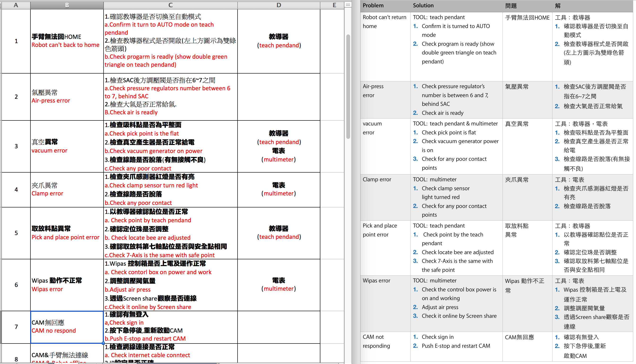This screenshot has height=364, width=636.
Task: Click 'CAM無回應' in the document table
Action: coord(519,337)
